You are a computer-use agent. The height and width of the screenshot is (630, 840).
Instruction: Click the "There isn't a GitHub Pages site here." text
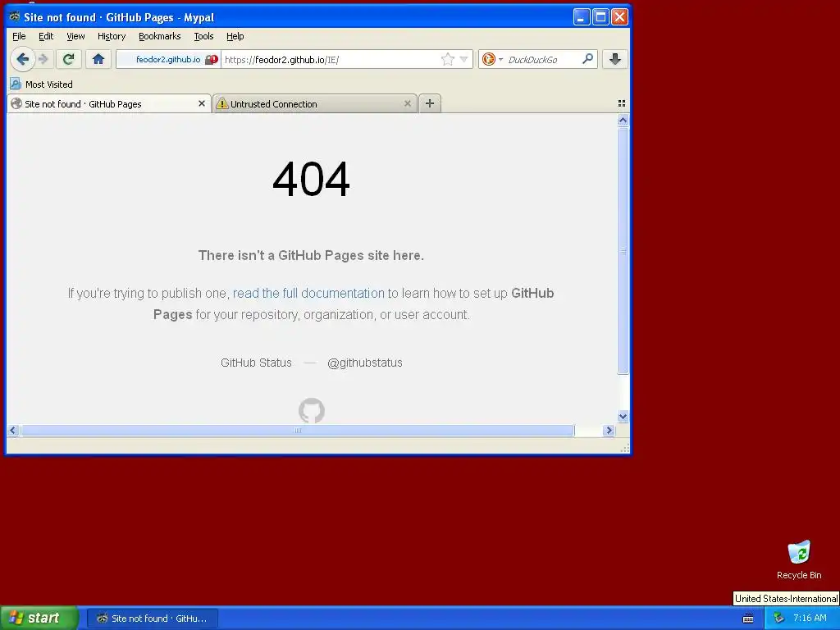pos(311,256)
